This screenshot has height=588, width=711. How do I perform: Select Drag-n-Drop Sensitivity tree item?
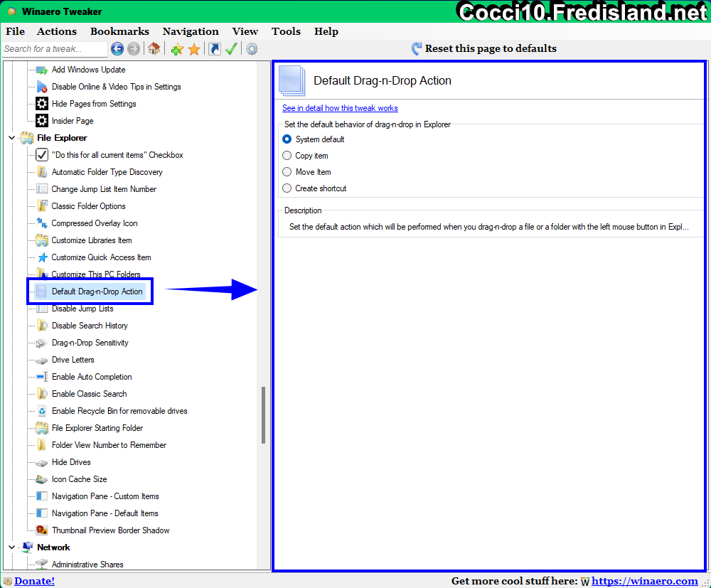click(x=90, y=343)
